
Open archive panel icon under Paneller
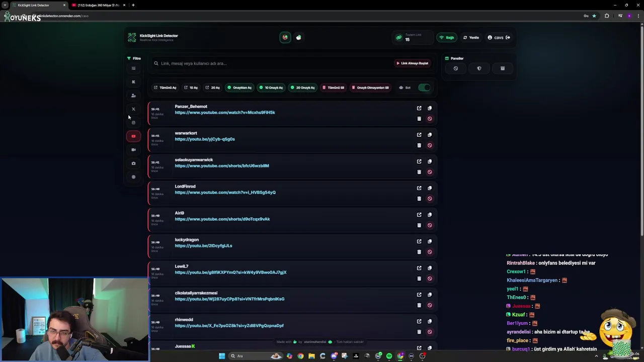tap(503, 68)
